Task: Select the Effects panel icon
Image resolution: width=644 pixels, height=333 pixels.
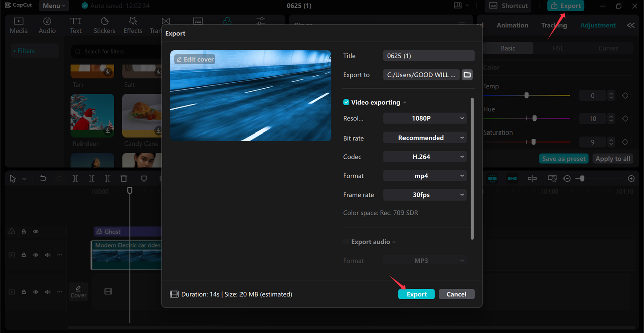Action: [133, 24]
